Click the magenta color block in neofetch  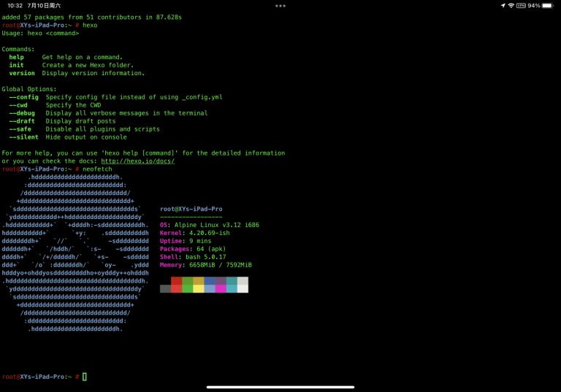click(x=221, y=288)
